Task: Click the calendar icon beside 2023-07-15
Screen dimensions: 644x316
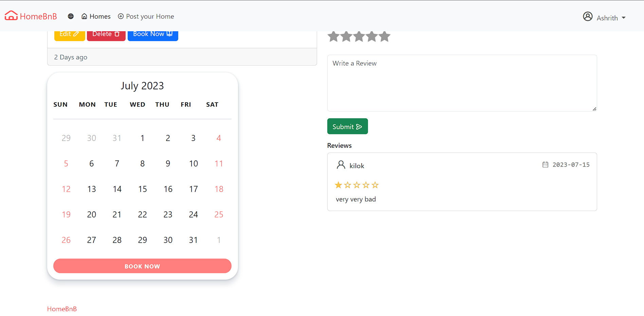Action: (545, 165)
